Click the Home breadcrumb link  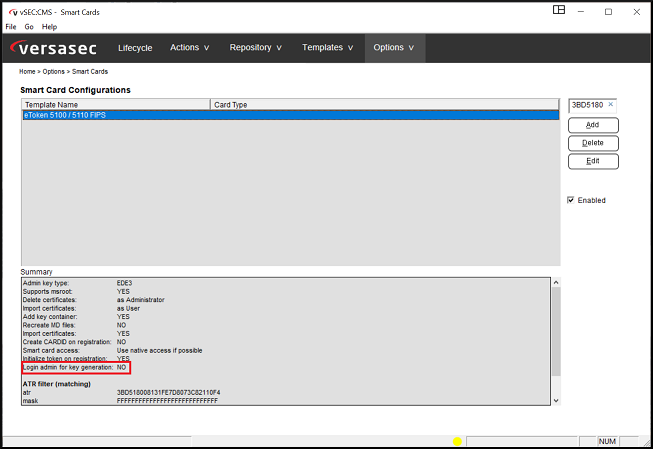click(27, 72)
